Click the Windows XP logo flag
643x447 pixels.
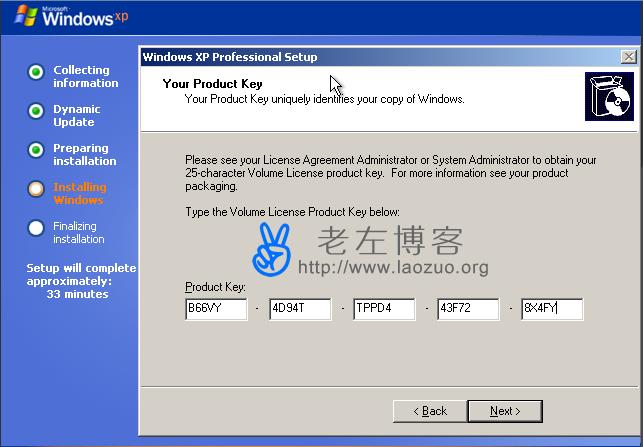tap(26, 16)
